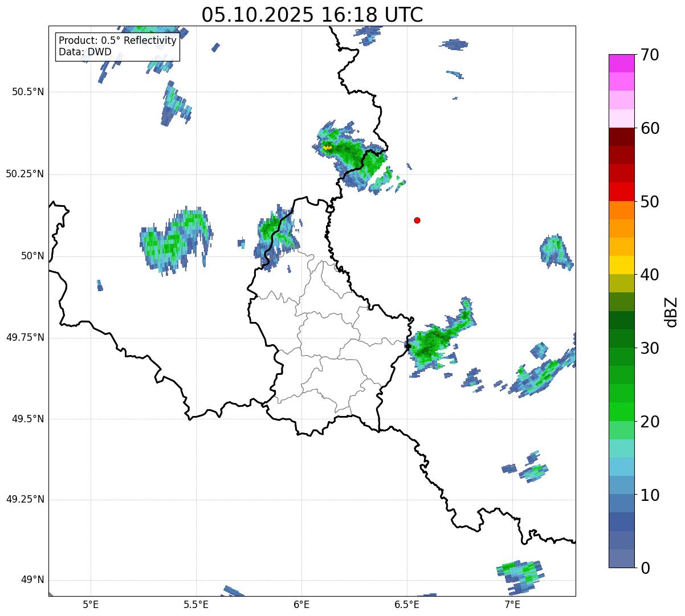The width and height of the screenshot is (685, 616).
Task: Click the 'Product: 0.5° Reflectivity' label
Action: click(x=118, y=41)
